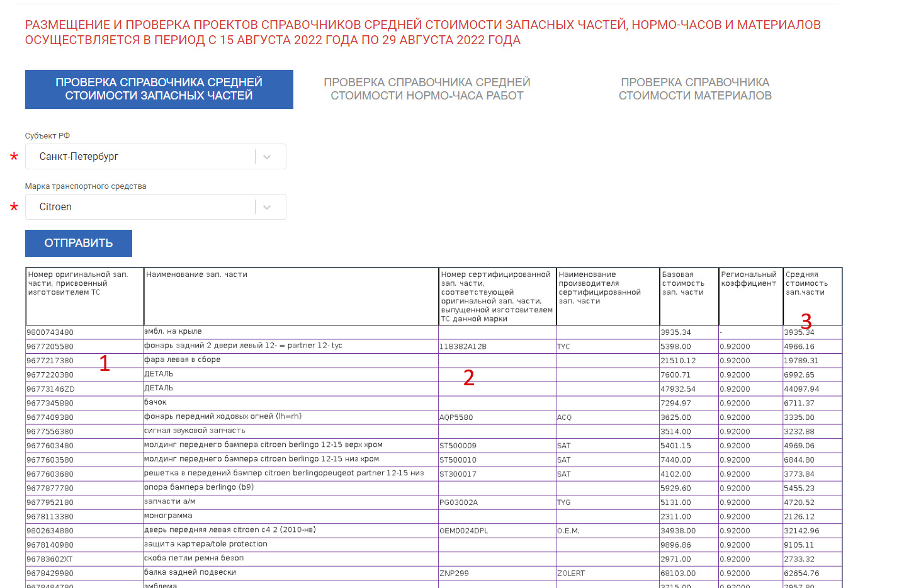Click certified part number ST500009
Viewport: 904px width, 588px height.
click(x=458, y=446)
